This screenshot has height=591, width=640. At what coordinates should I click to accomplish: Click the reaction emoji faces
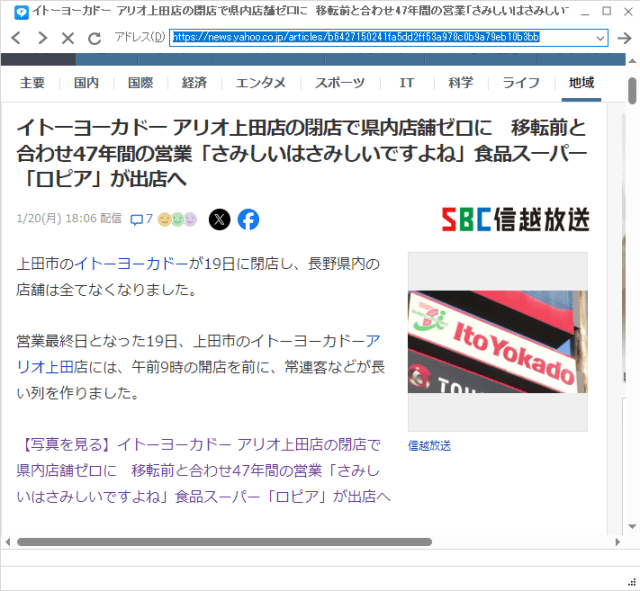tap(177, 219)
